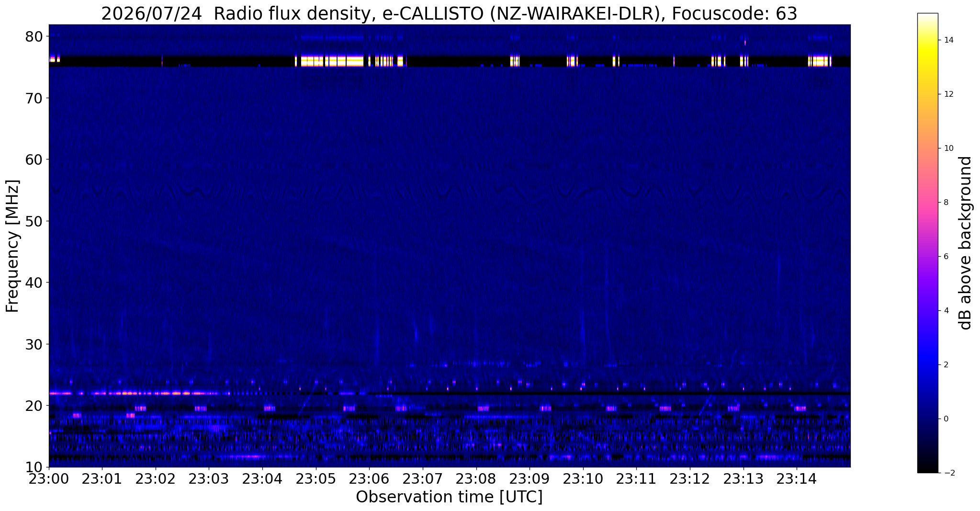Click the dB above background label

(x=966, y=243)
